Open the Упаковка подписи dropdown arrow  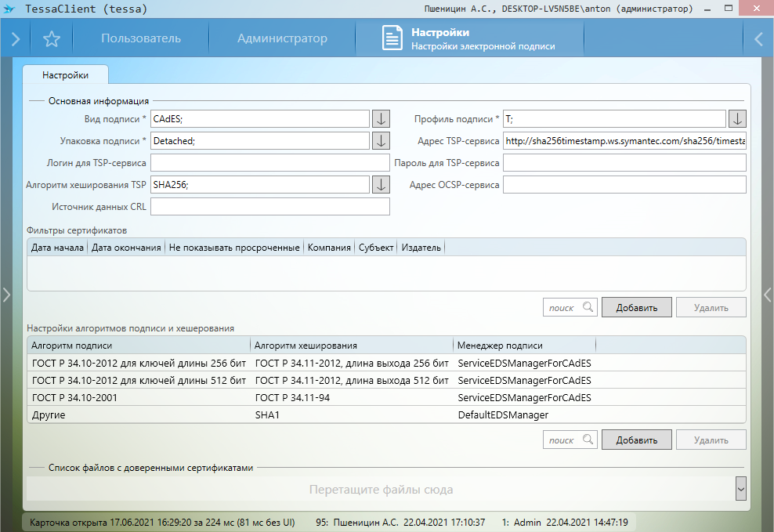point(380,141)
